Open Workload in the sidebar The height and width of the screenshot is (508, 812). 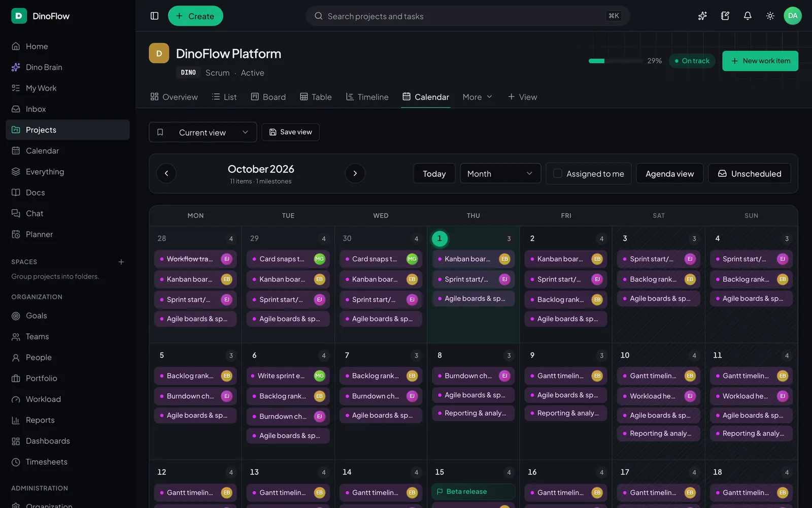(67, 399)
